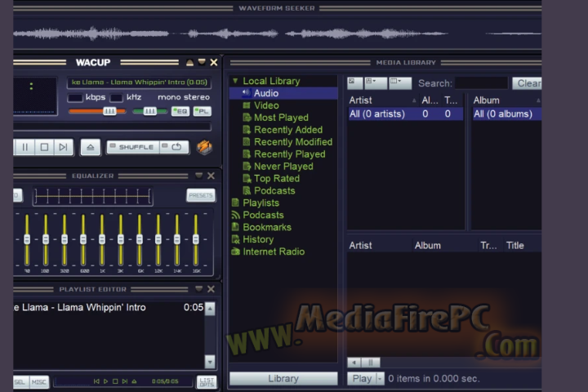This screenshot has width=588, height=392.
Task: Sort track list by Artist column
Action: click(380, 245)
